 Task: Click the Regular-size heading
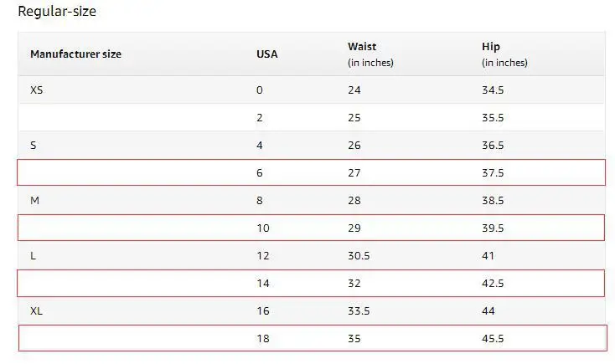57,11
